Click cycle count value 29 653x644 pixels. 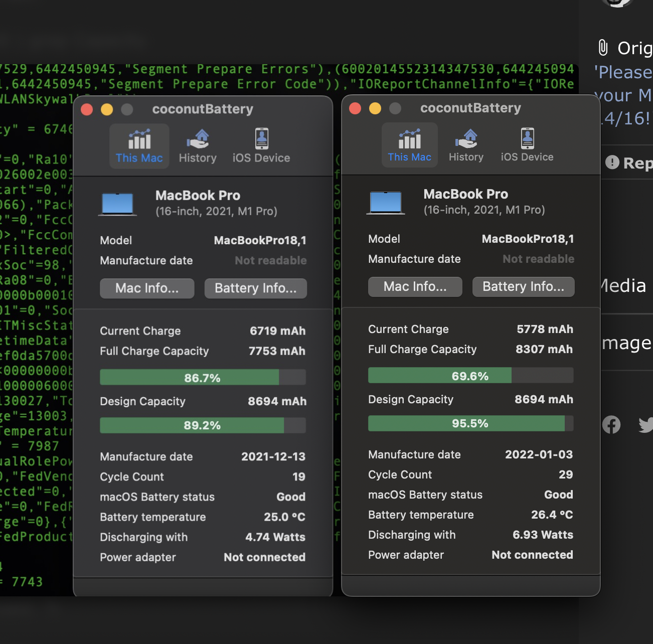[566, 474]
